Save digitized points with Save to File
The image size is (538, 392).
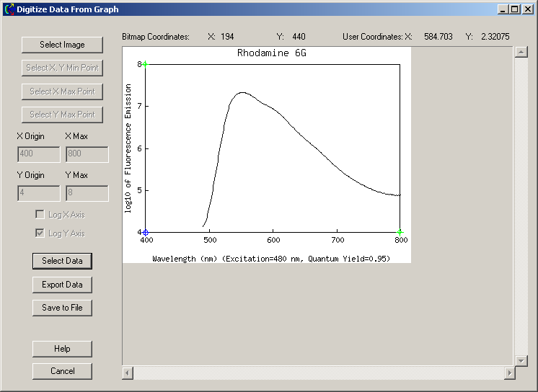pyautogui.click(x=62, y=308)
